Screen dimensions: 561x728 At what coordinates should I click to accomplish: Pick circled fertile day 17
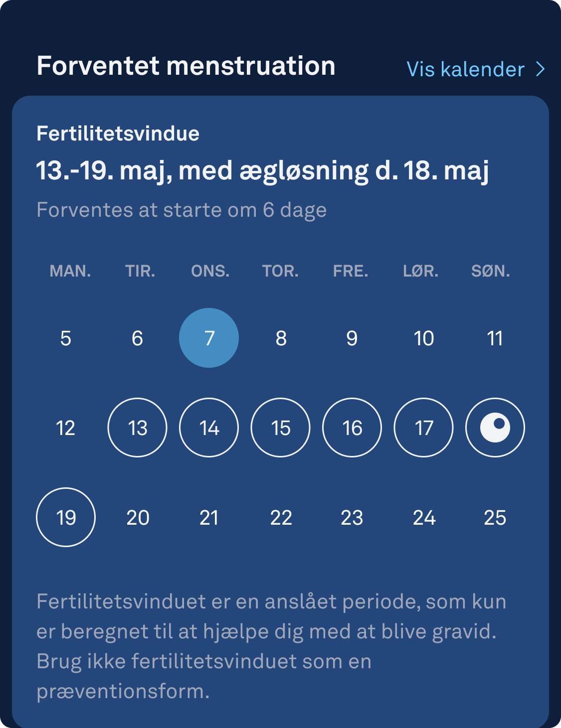(424, 428)
